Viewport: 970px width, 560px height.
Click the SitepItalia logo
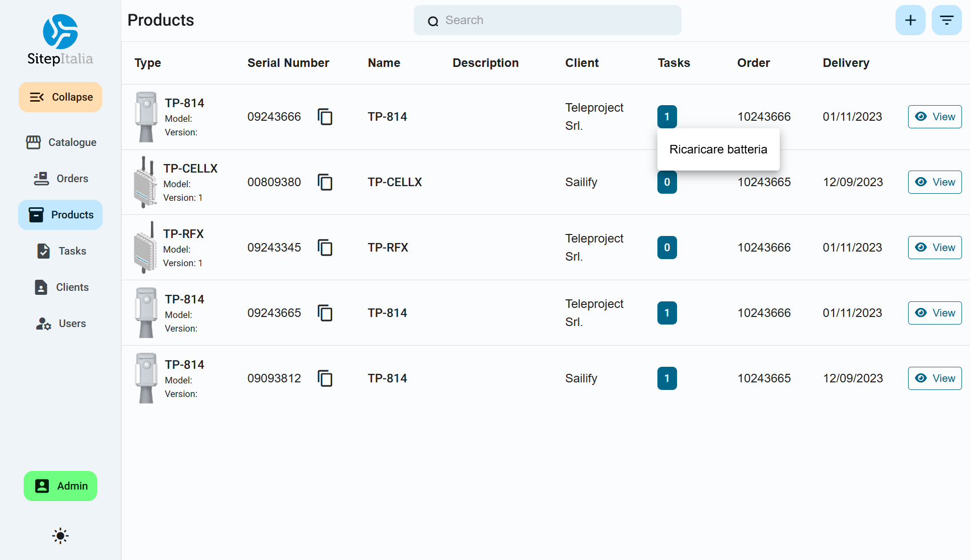click(60, 40)
